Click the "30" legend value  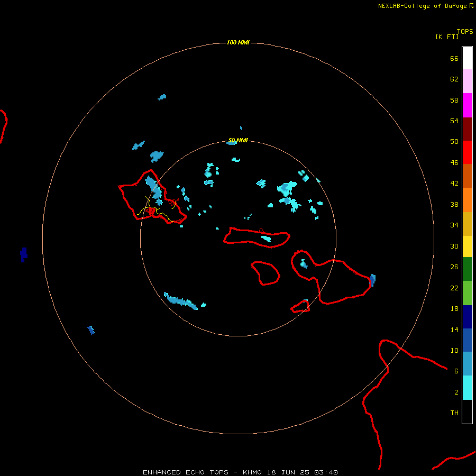point(454,246)
